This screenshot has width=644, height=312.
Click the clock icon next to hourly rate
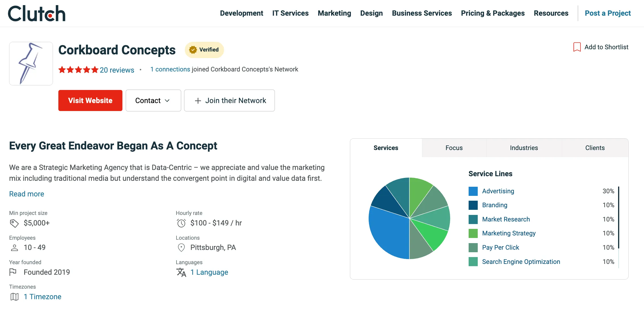tap(181, 223)
